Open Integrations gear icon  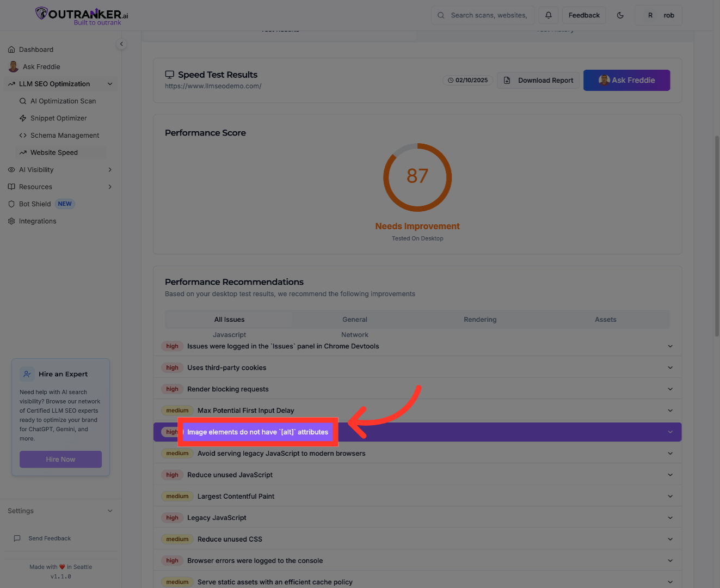point(11,221)
